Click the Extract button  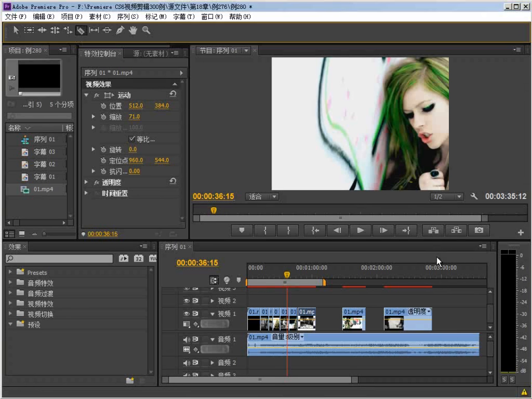pyautogui.click(x=456, y=231)
